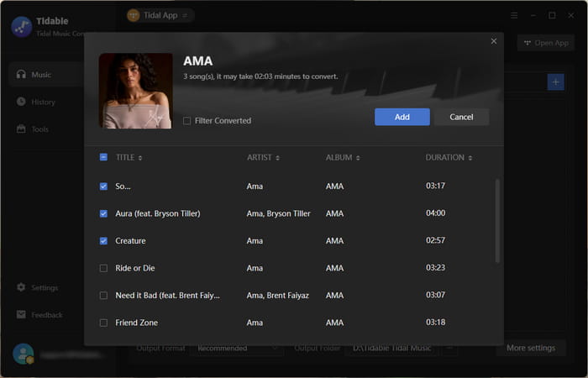Click the blue plus add icon

point(556,81)
